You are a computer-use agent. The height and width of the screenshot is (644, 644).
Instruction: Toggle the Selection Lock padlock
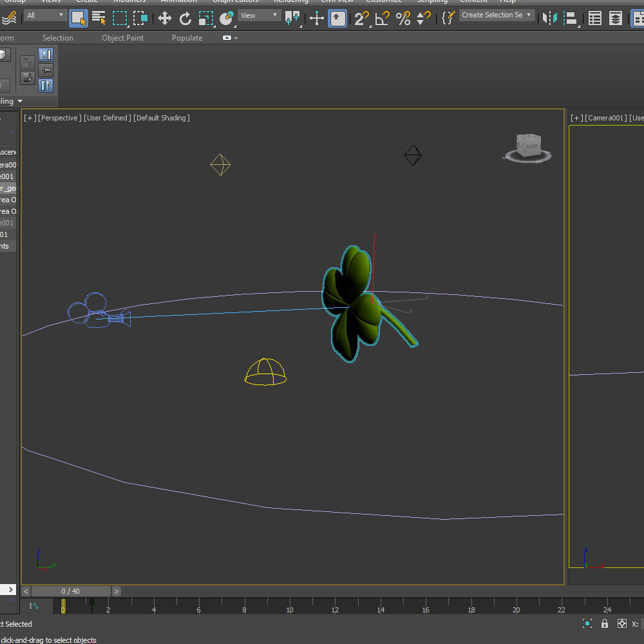click(x=605, y=623)
